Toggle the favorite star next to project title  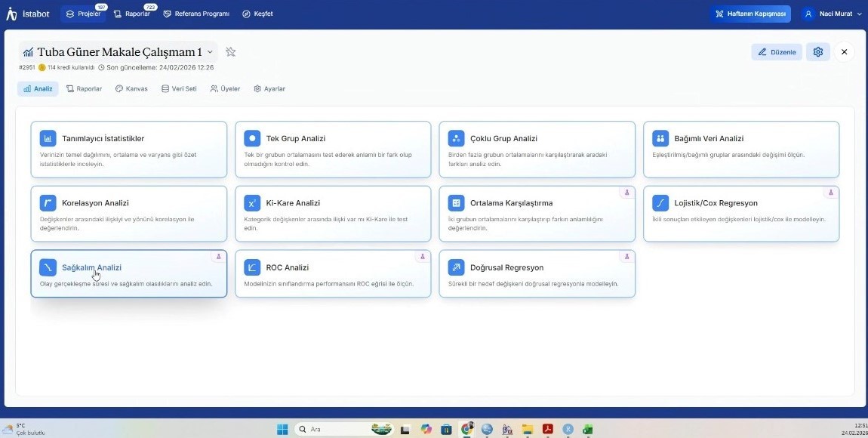point(231,52)
